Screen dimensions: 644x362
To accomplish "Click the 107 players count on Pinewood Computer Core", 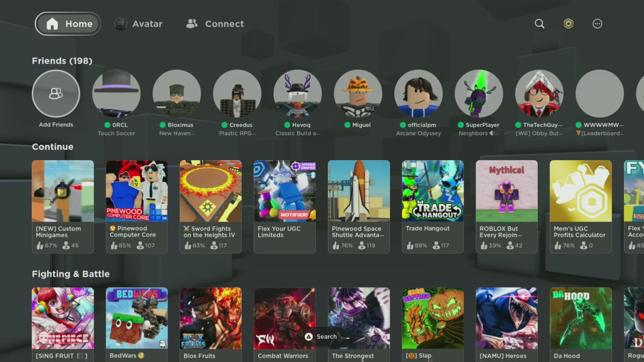I will 145,246.
